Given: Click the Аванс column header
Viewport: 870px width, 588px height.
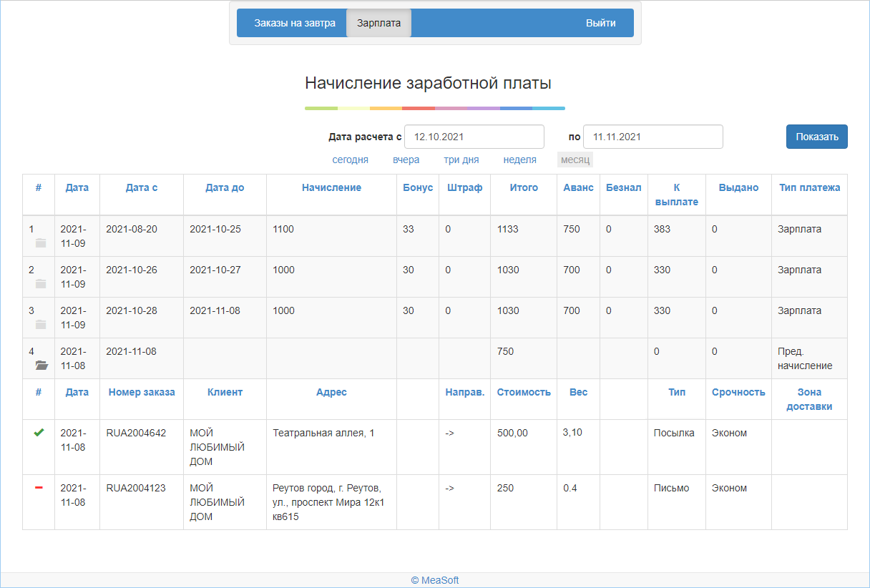Looking at the screenshot, I should tap(578, 187).
